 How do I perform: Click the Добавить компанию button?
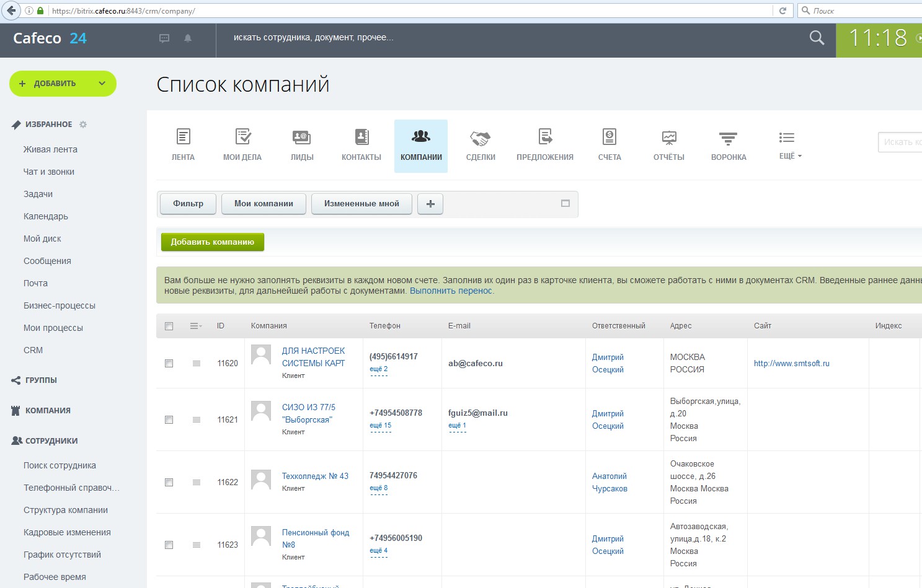tap(213, 242)
